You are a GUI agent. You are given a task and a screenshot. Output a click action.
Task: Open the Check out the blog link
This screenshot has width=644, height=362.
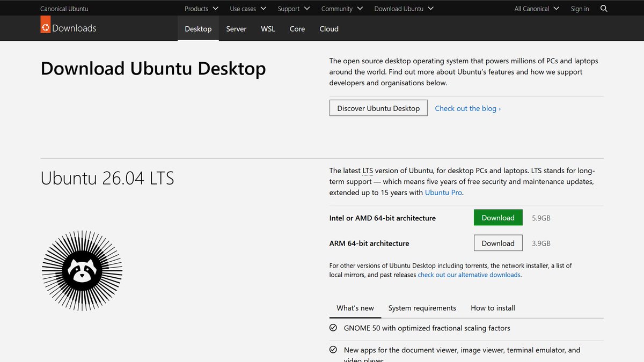[467, 108]
